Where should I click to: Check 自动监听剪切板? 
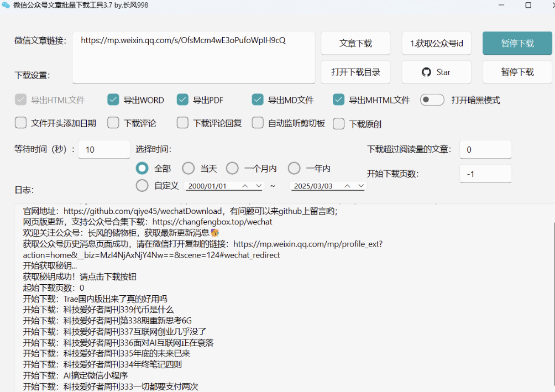pyautogui.click(x=258, y=123)
